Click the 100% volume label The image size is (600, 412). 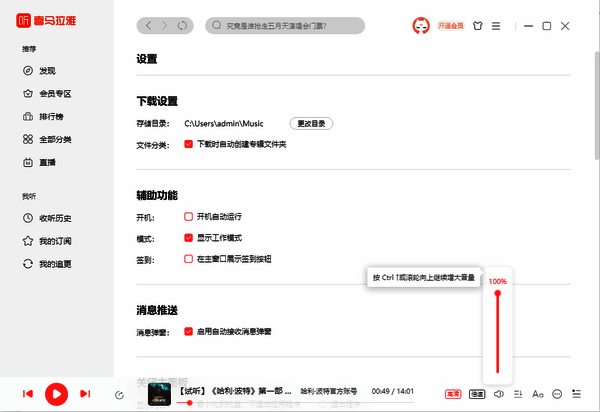click(497, 282)
